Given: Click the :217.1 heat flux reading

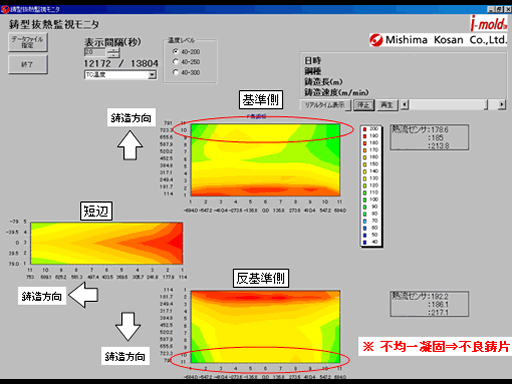Looking at the screenshot, I should [x=438, y=312].
